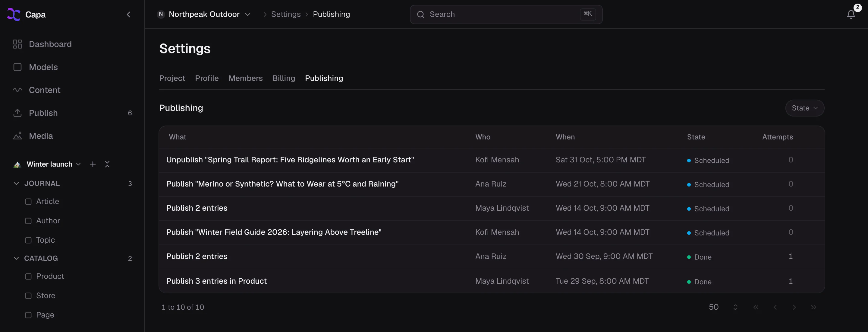Switch to the Profile tab

pos(206,78)
